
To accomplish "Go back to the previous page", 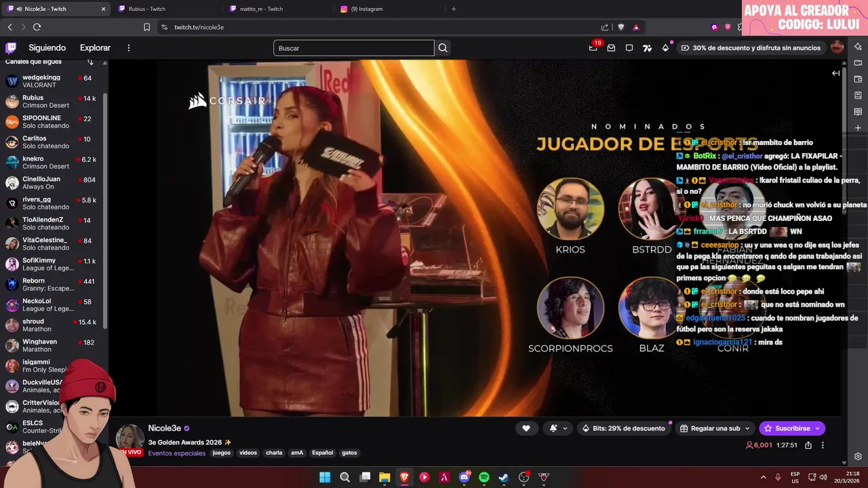I will coord(9,27).
